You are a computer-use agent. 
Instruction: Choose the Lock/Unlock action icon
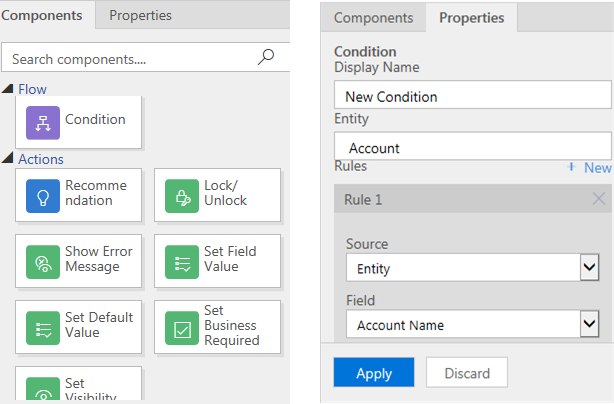182,194
